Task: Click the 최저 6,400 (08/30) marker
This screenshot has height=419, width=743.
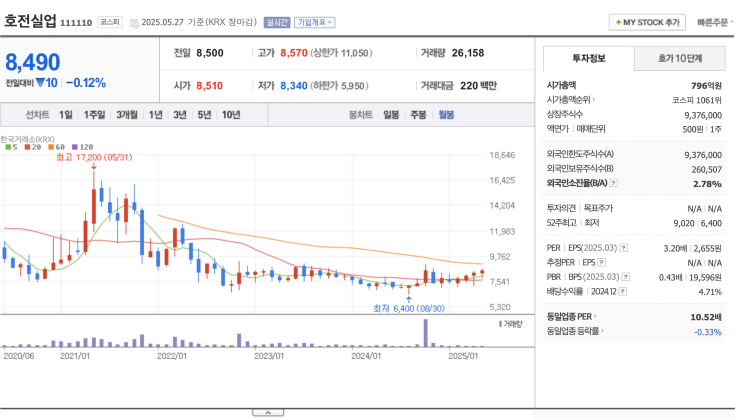Action: (x=409, y=309)
